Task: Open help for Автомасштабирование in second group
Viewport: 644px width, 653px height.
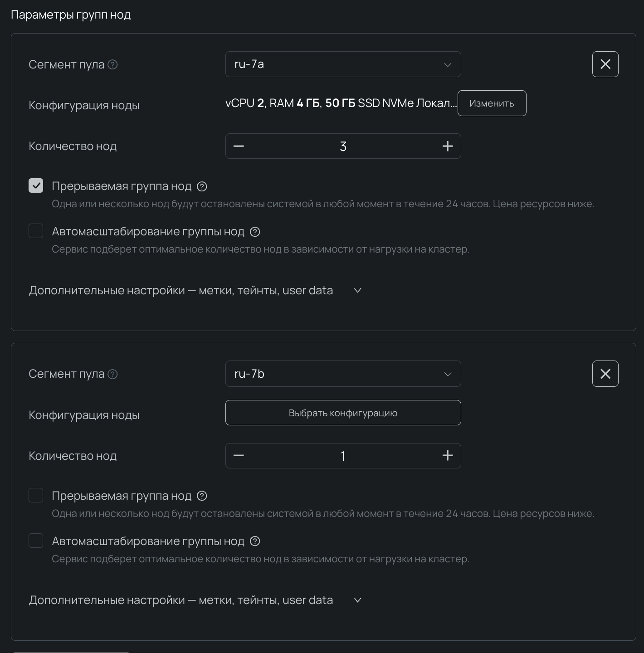Action: pyautogui.click(x=255, y=541)
